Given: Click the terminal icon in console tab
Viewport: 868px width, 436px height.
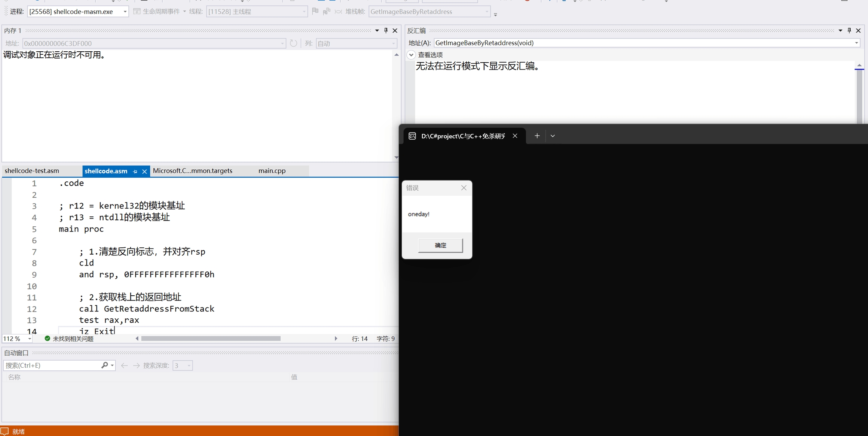Looking at the screenshot, I should click(412, 136).
